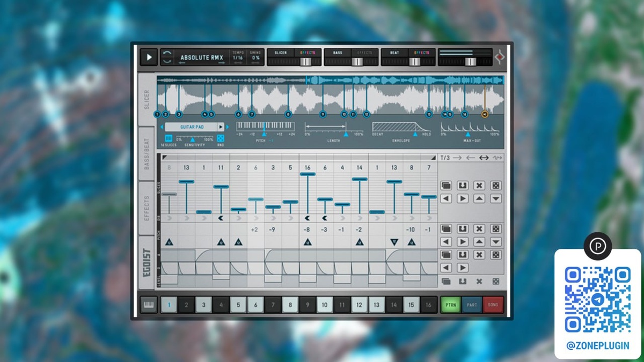Select forward play direction arrow

pos(457,158)
